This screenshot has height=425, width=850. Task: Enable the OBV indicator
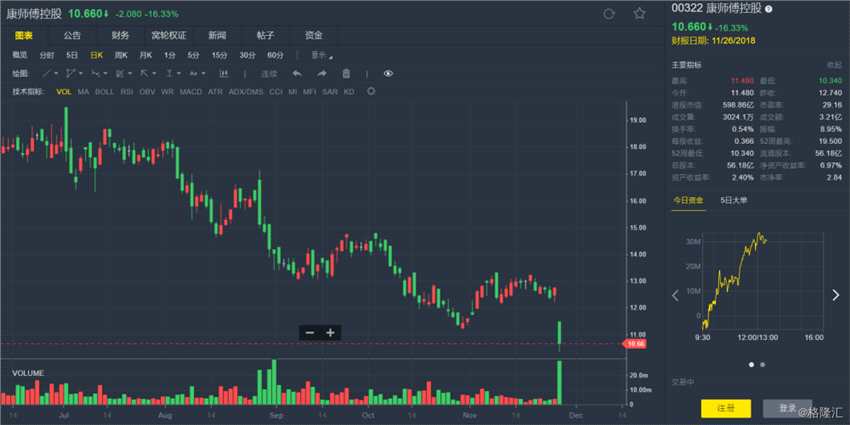pos(147,92)
